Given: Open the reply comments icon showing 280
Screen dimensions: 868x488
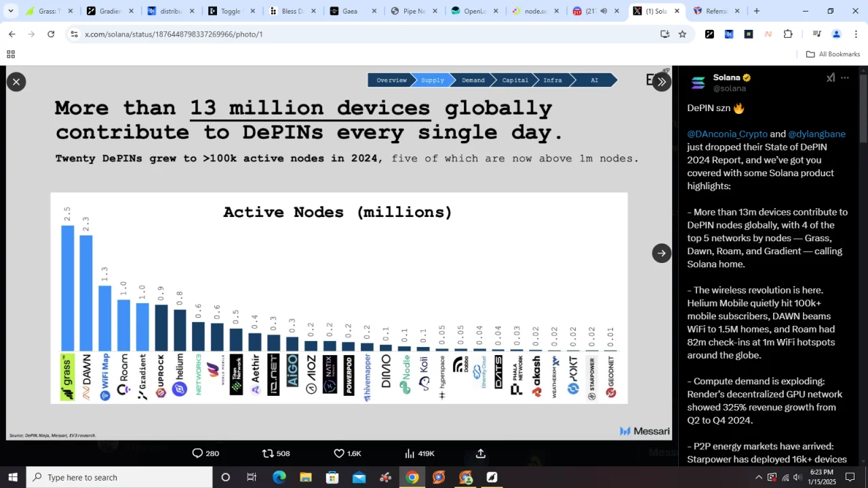Looking at the screenshot, I should click(197, 453).
